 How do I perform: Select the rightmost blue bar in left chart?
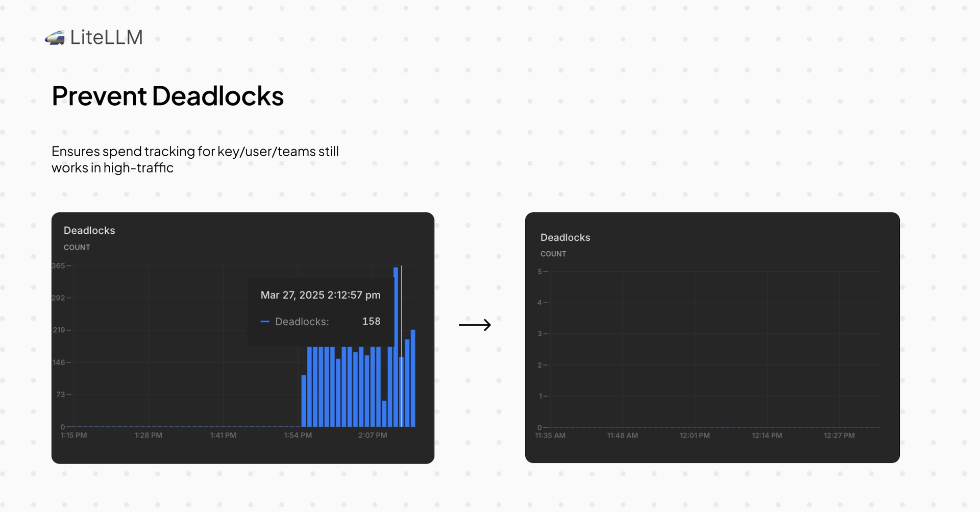click(413, 378)
